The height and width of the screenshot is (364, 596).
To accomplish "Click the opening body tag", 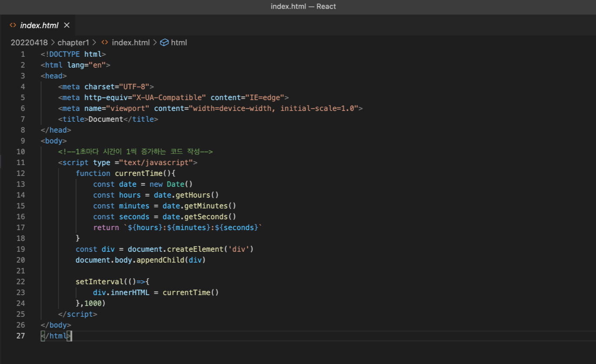I will 54,141.
